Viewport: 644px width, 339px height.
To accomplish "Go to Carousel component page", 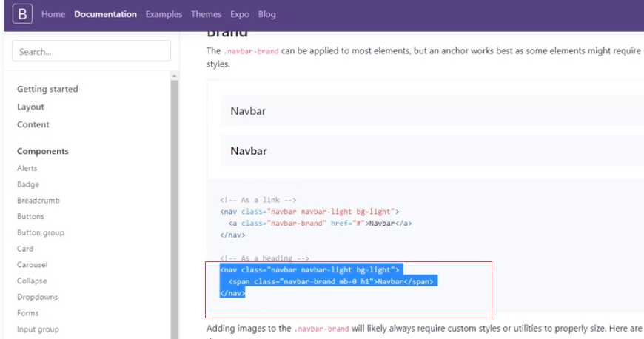I will [x=32, y=265].
